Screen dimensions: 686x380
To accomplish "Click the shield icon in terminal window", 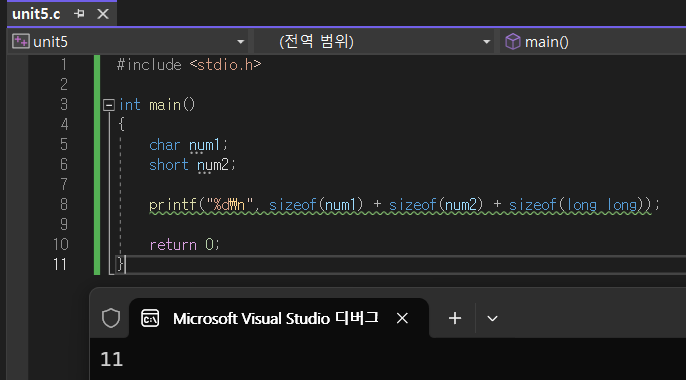I will pyautogui.click(x=111, y=318).
